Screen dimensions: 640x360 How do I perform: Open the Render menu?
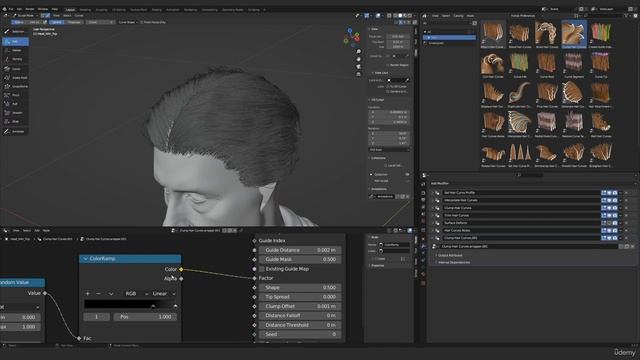pyautogui.click(x=30, y=9)
